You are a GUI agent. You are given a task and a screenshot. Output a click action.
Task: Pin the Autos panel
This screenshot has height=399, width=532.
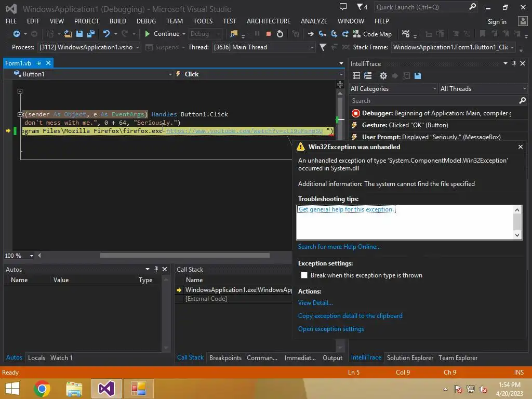(x=156, y=269)
